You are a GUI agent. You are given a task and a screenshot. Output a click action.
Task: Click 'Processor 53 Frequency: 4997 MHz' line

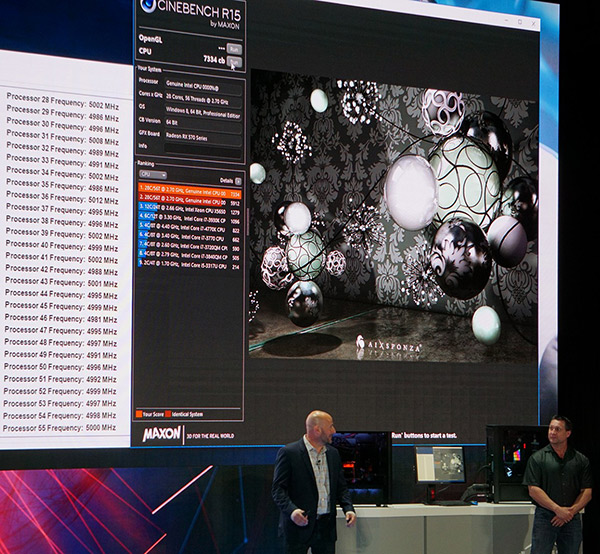(x=60, y=403)
